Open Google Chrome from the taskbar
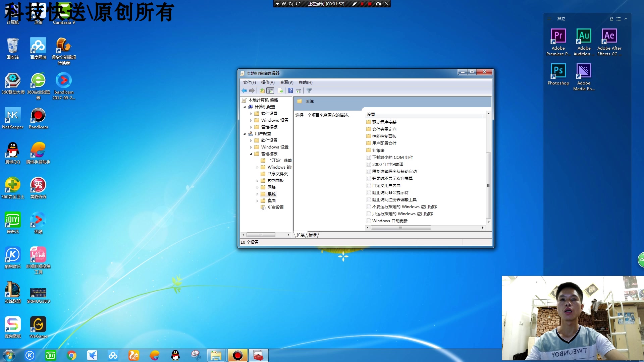 [x=71, y=355]
